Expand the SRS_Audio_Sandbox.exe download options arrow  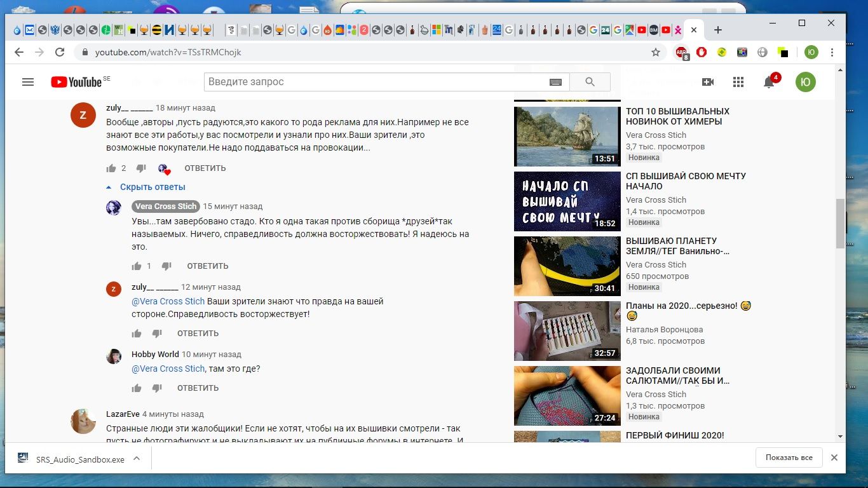pyautogui.click(x=137, y=458)
